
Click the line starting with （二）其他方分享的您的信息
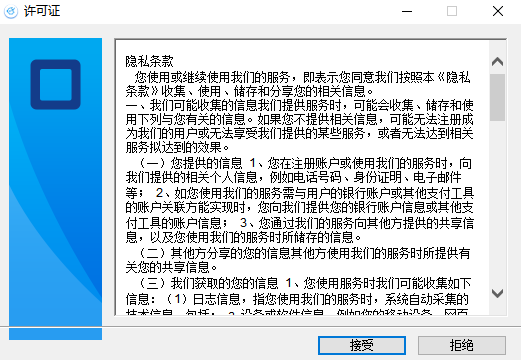click(x=304, y=253)
